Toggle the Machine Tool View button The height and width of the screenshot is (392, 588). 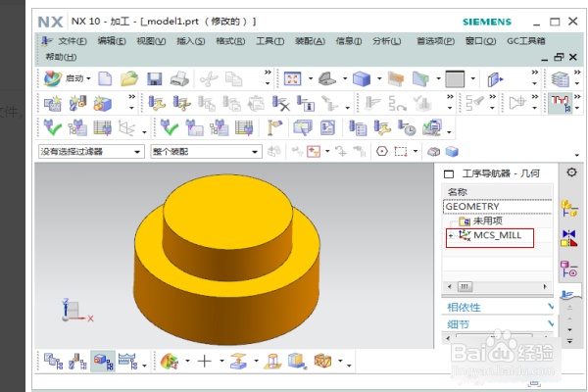point(78,362)
